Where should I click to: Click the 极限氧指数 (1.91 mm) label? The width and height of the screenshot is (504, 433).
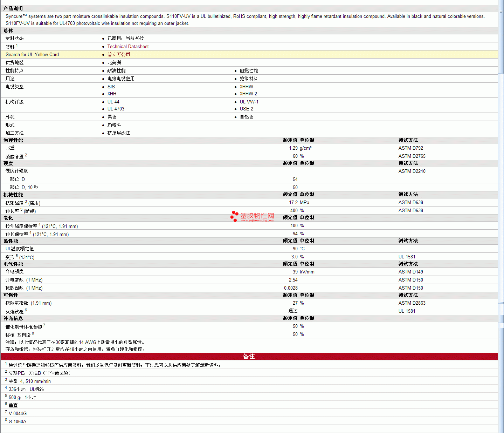coord(28,303)
